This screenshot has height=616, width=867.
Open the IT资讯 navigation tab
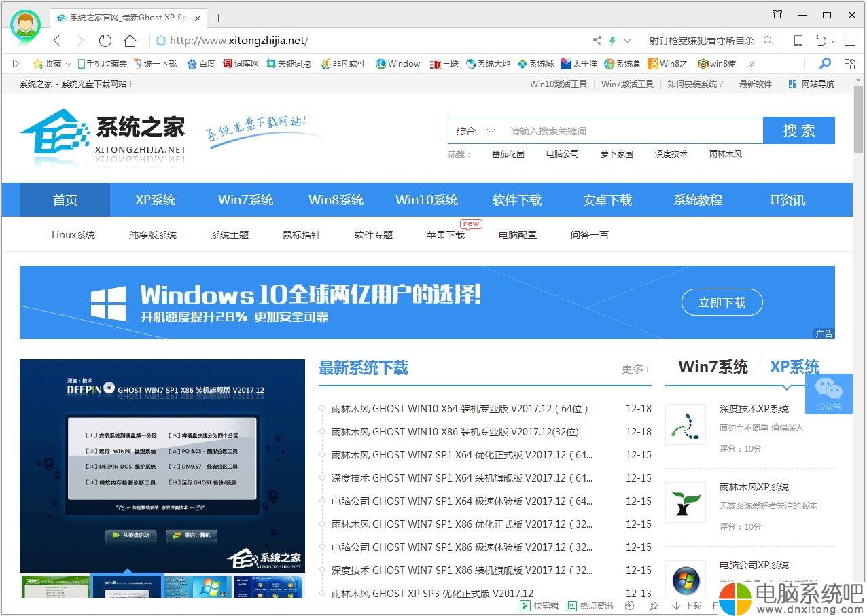pyautogui.click(x=788, y=200)
